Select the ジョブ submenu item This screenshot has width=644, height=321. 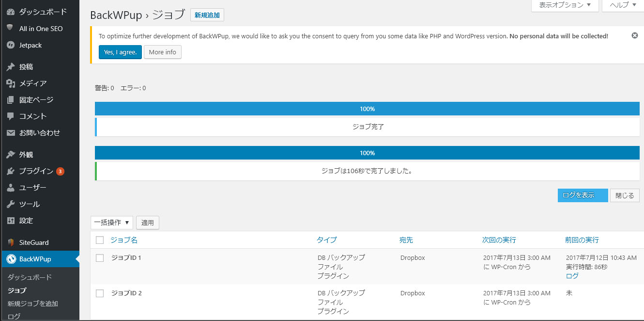click(17, 290)
